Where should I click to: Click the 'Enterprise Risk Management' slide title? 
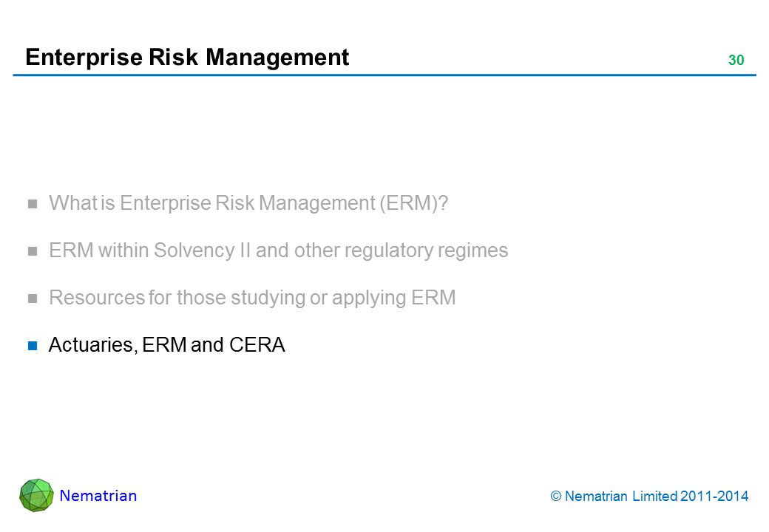[187, 57]
